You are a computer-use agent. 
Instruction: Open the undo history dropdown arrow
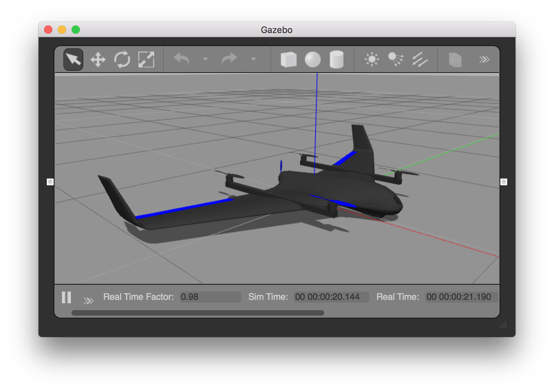pyautogui.click(x=205, y=59)
